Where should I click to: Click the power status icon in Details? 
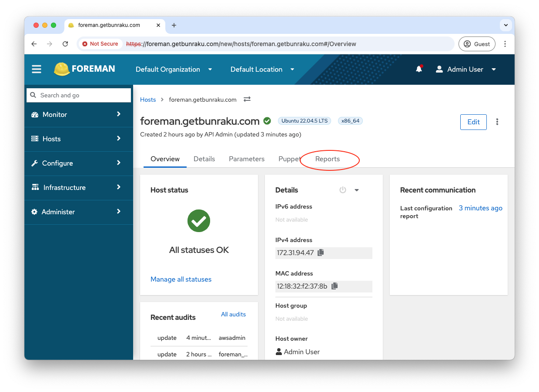[343, 190]
